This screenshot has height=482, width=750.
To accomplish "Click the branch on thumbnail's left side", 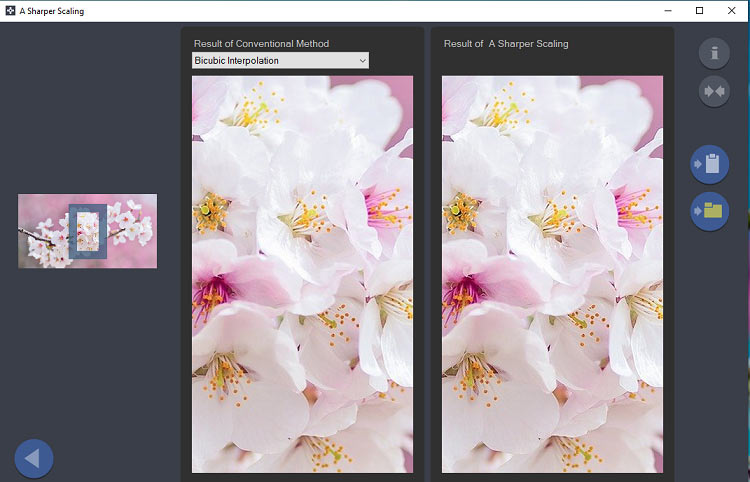I will click(x=36, y=237).
